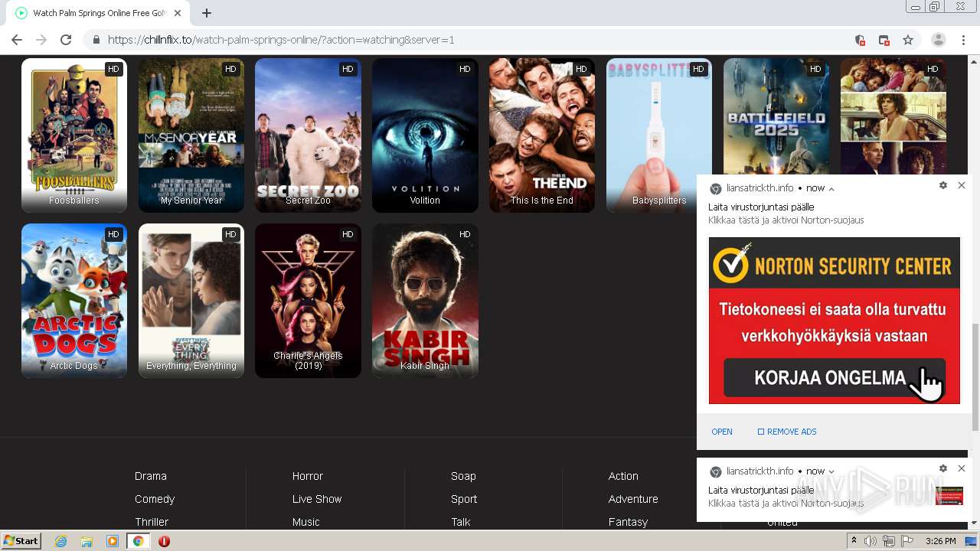Open the Battlefield 2025 poster
The image size is (980, 551).
point(776,116)
